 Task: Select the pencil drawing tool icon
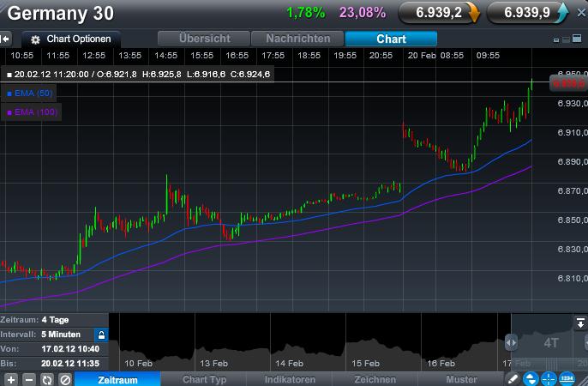click(x=513, y=379)
